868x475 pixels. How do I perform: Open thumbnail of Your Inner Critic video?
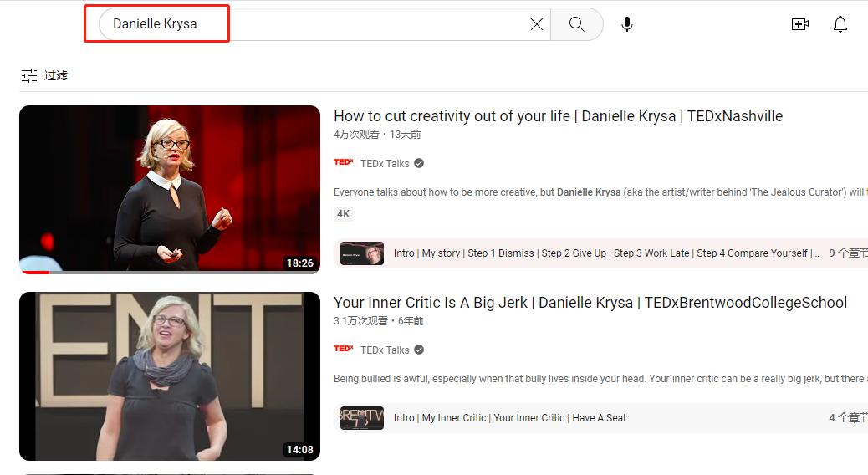(170, 376)
